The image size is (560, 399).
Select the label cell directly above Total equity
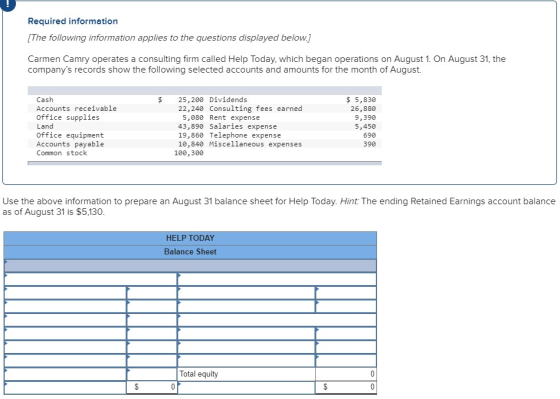246,360
